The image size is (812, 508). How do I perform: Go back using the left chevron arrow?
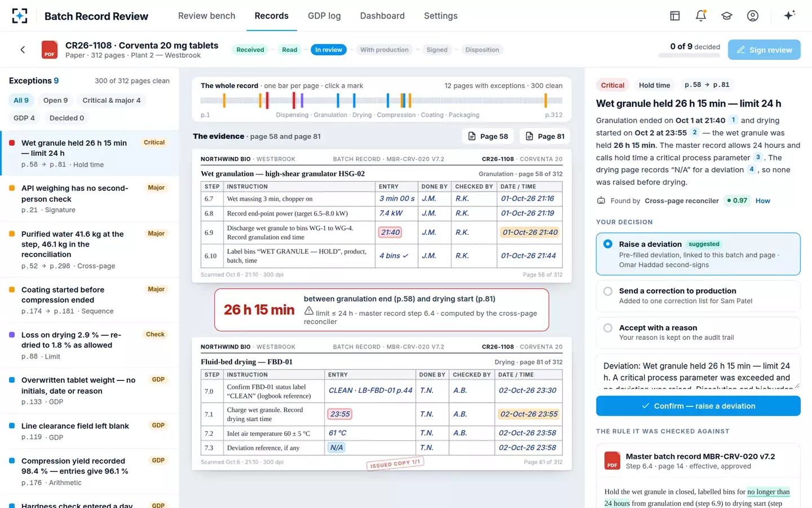pos(23,50)
